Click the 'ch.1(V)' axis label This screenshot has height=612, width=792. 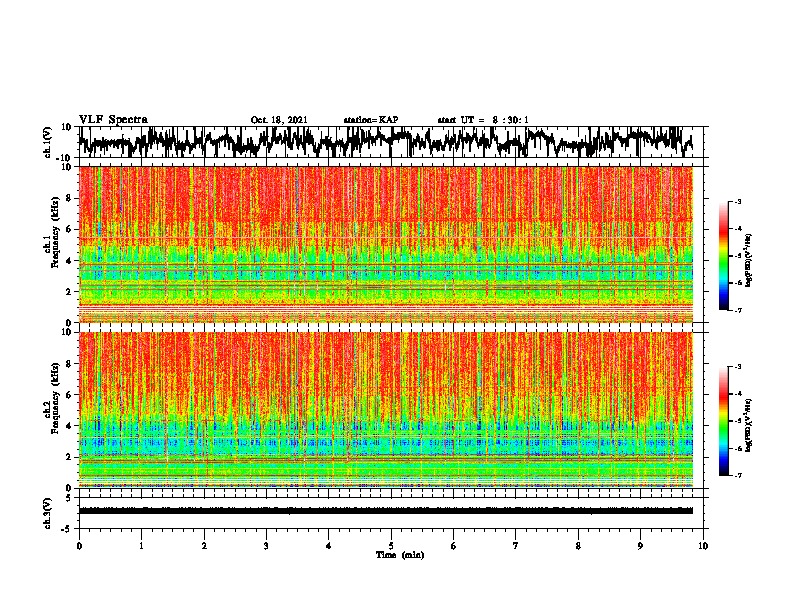point(48,142)
